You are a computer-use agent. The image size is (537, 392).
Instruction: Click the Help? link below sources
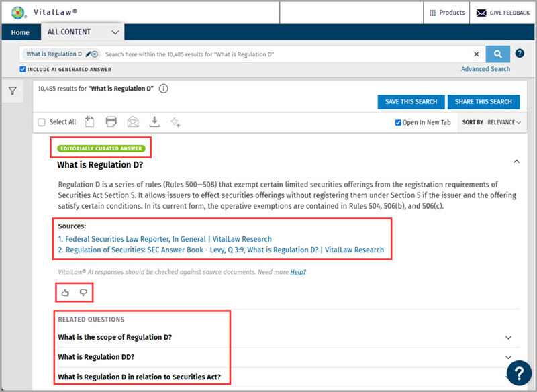click(x=298, y=272)
